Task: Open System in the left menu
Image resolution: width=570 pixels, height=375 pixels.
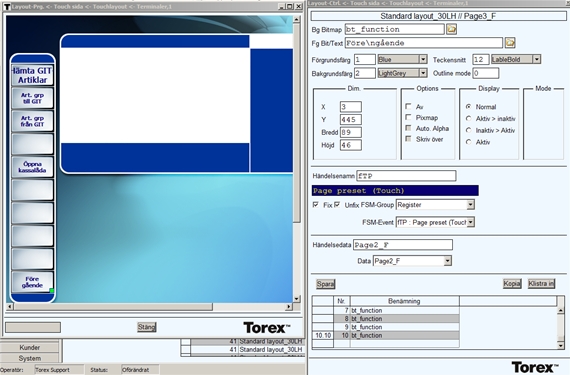Action: 29,358
